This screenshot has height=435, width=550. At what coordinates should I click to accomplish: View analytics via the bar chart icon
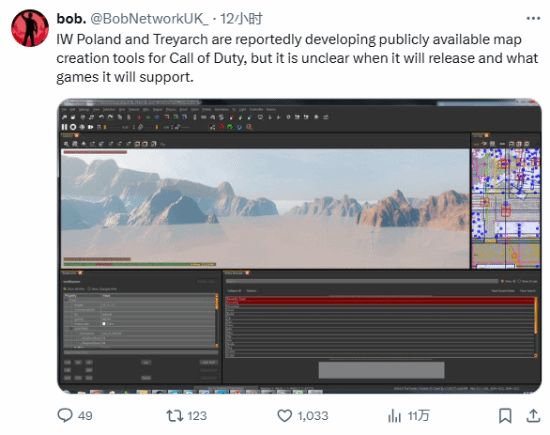(x=395, y=416)
